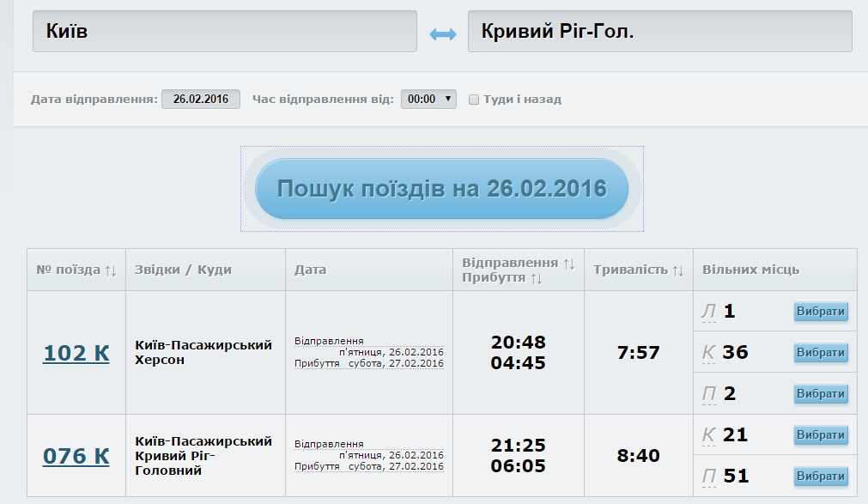Choose П class with 2 seats
The width and height of the screenshot is (868, 504).
coord(820,394)
